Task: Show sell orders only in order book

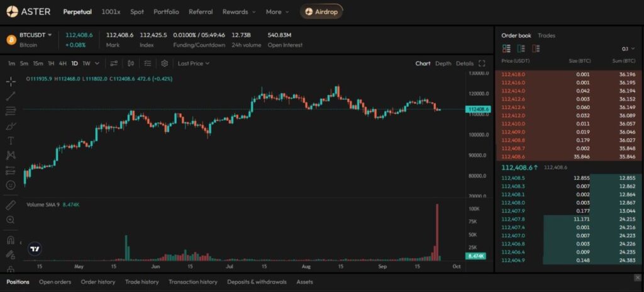Action: 536,48
